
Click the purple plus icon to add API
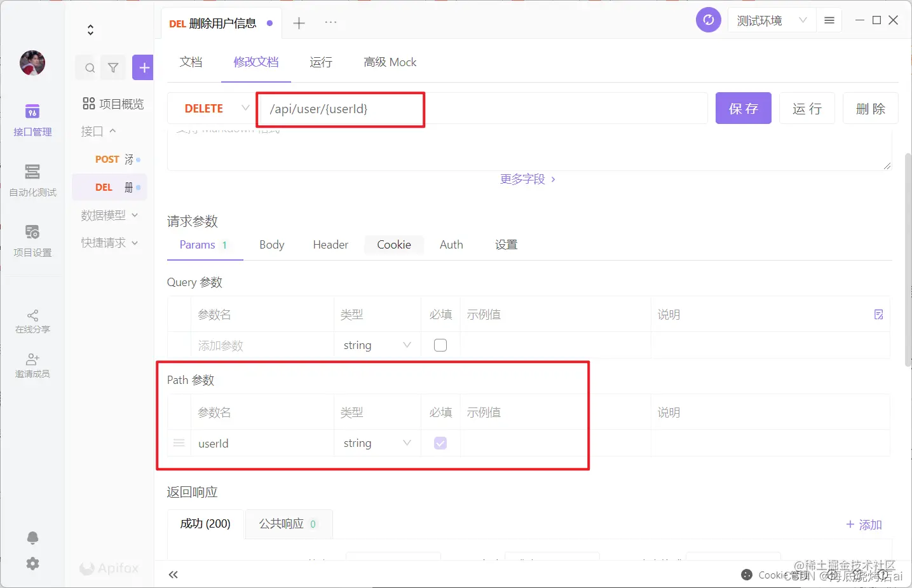click(x=142, y=67)
